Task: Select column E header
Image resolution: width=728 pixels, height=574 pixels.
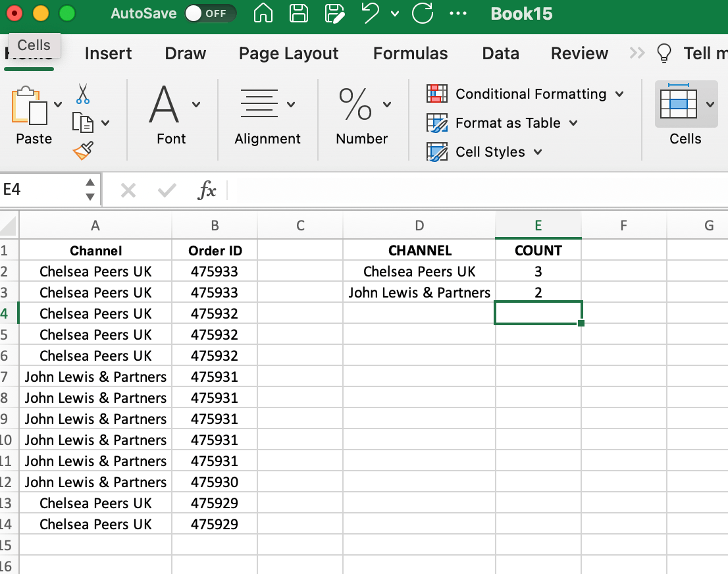Action: click(538, 226)
